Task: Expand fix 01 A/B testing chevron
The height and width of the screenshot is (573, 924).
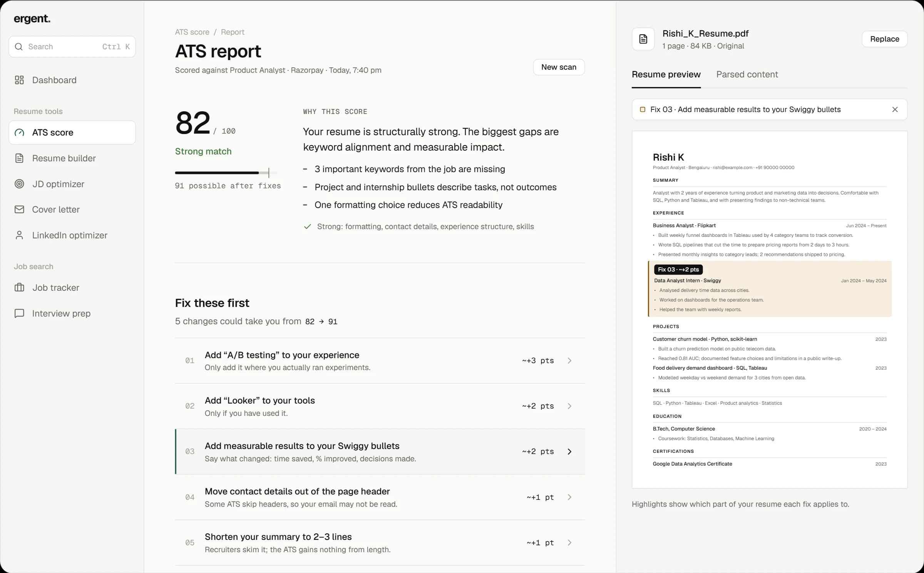Action: click(x=569, y=360)
